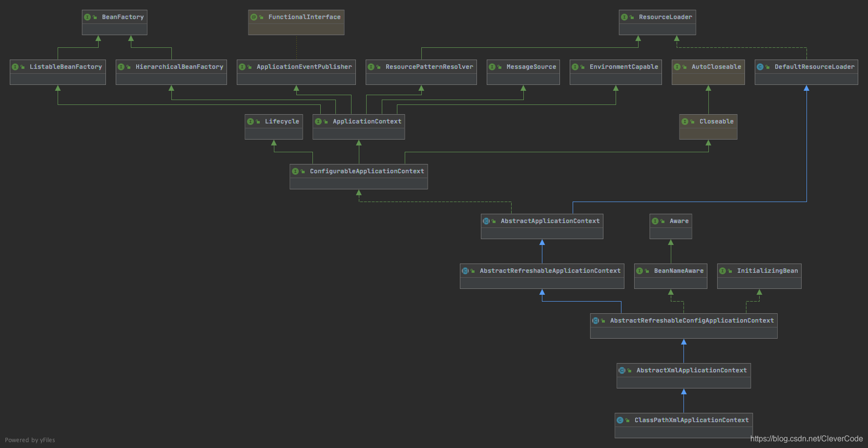868x448 pixels.
Task: Click the ResourcePatternResolver interface icon
Action: (x=371, y=67)
